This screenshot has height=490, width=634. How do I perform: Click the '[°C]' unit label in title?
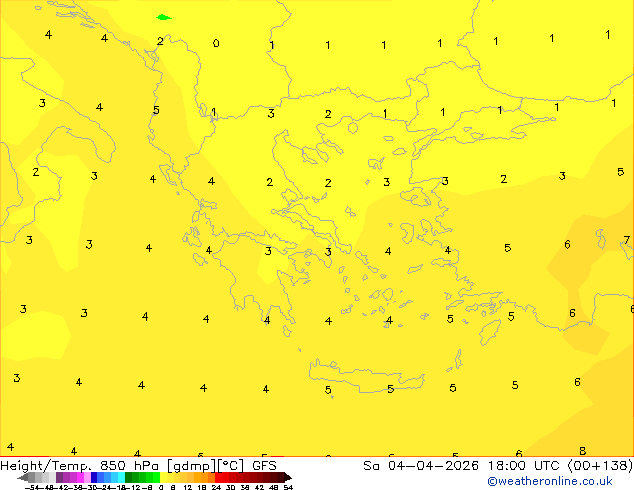pos(231,466)
